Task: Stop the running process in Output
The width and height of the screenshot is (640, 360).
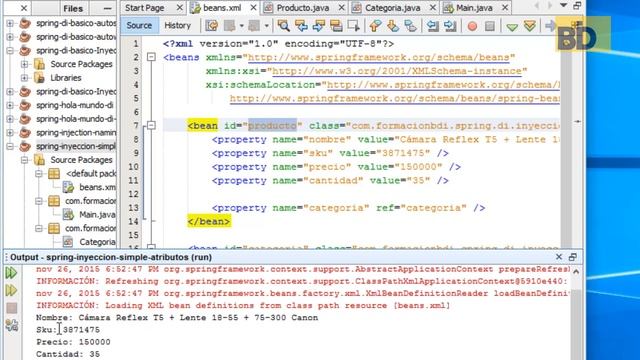Action: 11,308
